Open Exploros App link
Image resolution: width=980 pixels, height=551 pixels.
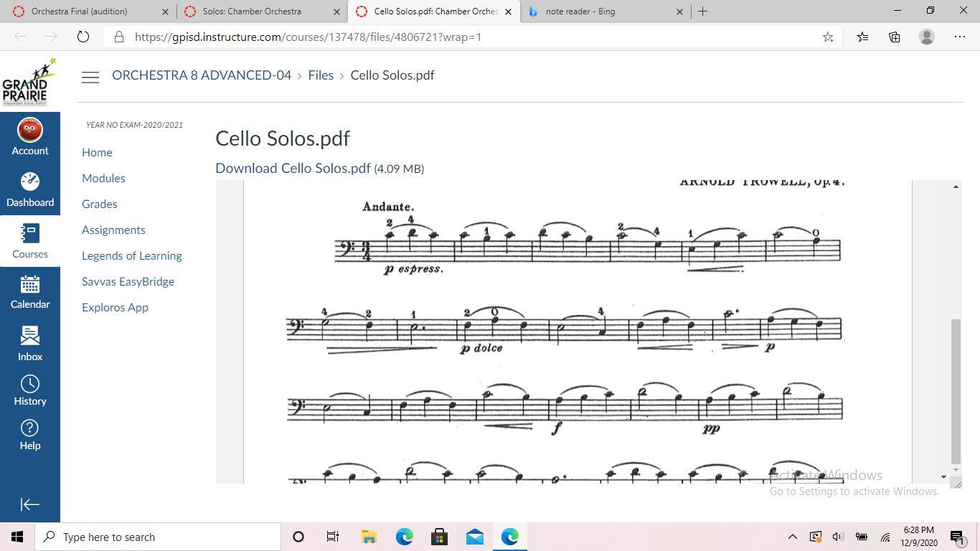point(115,307)
